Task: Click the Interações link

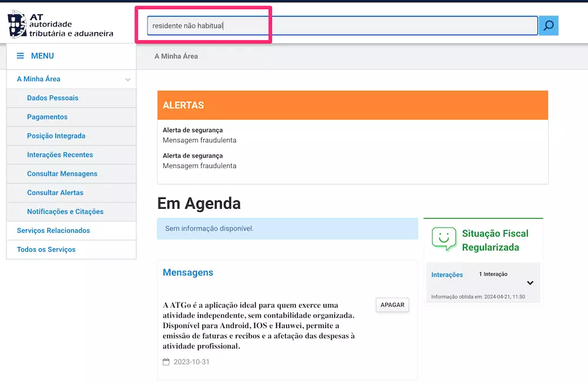Action: [x=447, y=275]
